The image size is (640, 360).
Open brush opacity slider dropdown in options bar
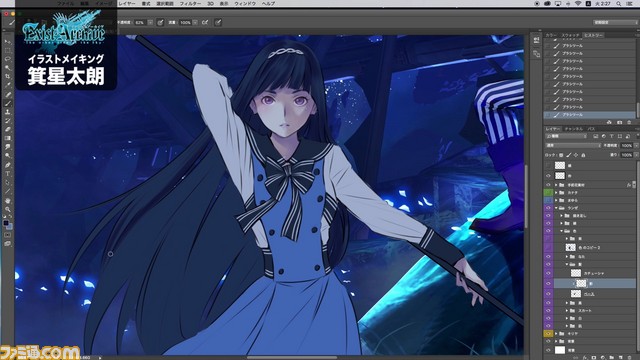[x=150, y=22]
